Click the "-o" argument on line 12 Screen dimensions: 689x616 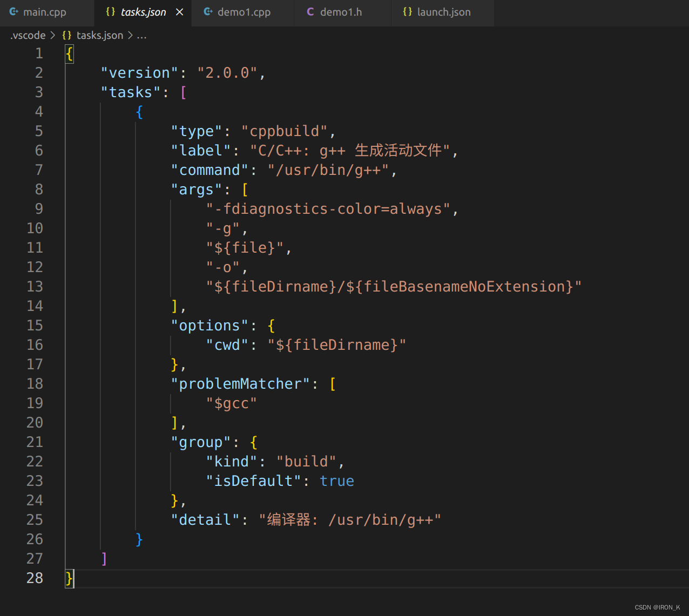point(223,267)
